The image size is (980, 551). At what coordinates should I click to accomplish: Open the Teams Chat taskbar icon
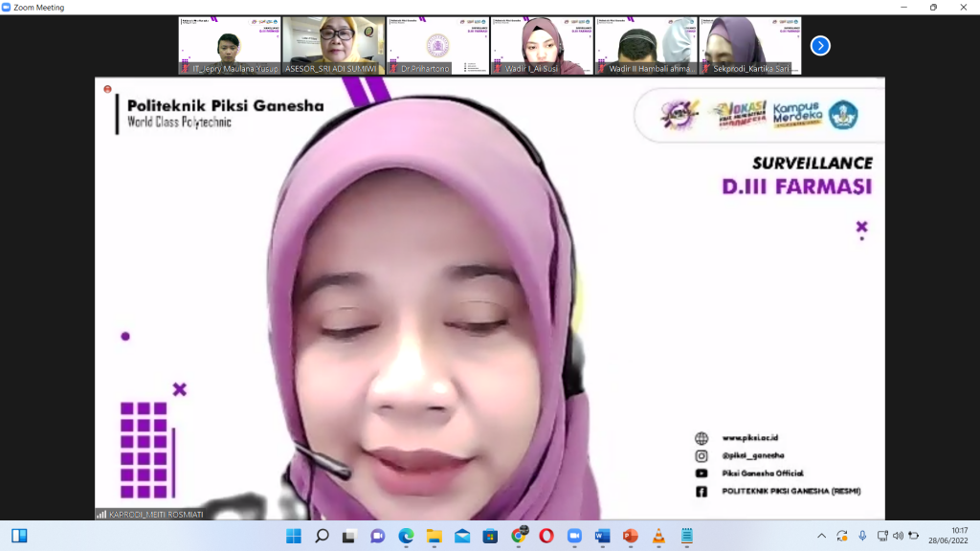pos(377,536)
